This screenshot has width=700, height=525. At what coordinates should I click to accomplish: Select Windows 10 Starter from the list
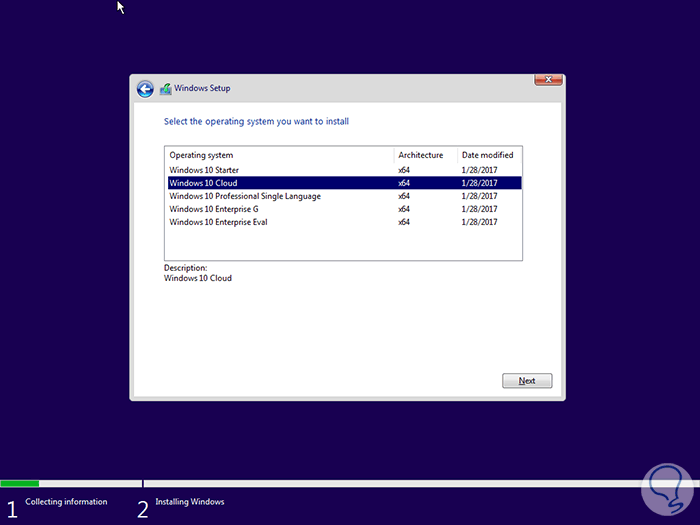click(x=345, y=170)
